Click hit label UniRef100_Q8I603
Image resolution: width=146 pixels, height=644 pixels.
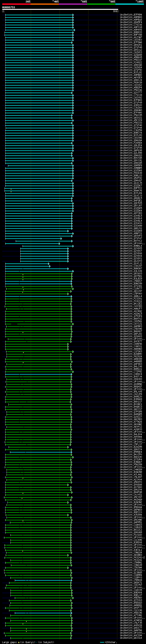[x=131, y=273]
